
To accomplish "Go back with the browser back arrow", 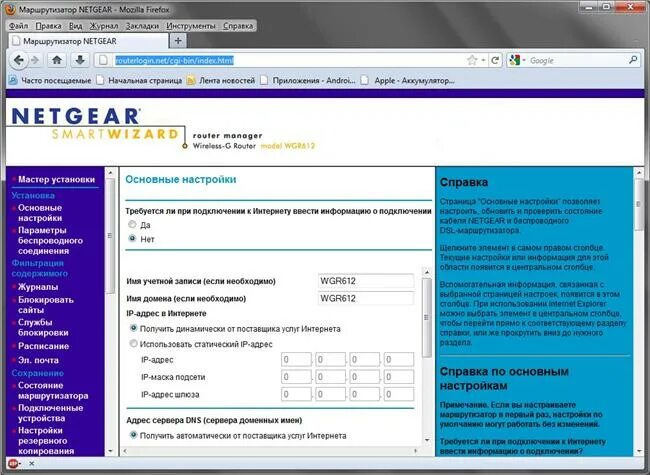I will coord(18,61).
